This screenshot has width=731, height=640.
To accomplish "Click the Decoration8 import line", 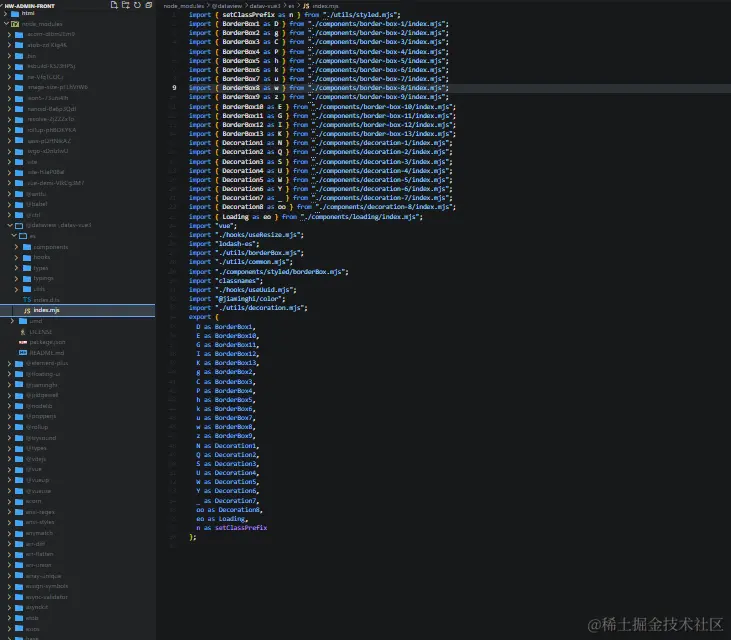I will [322, 207].
